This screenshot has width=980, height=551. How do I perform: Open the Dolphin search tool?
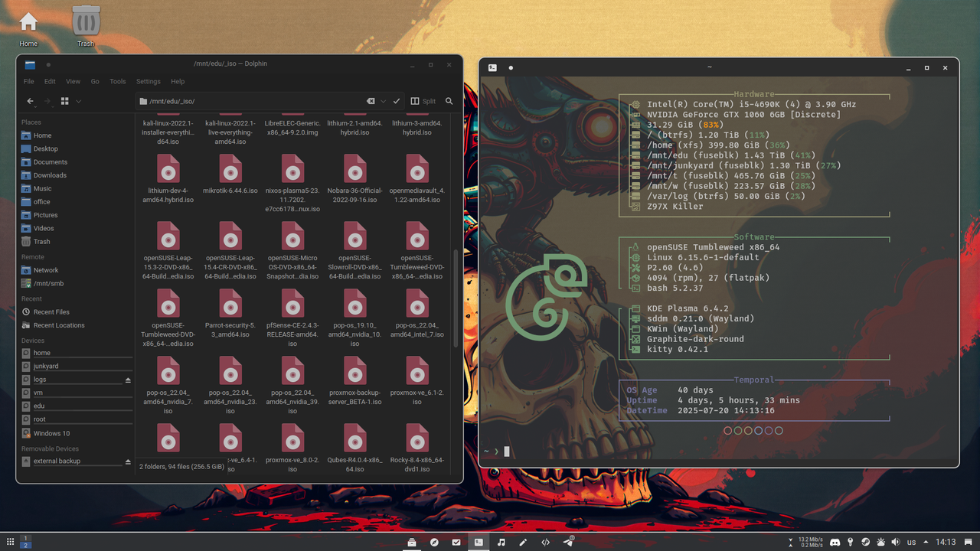click(x=449, y=101)
